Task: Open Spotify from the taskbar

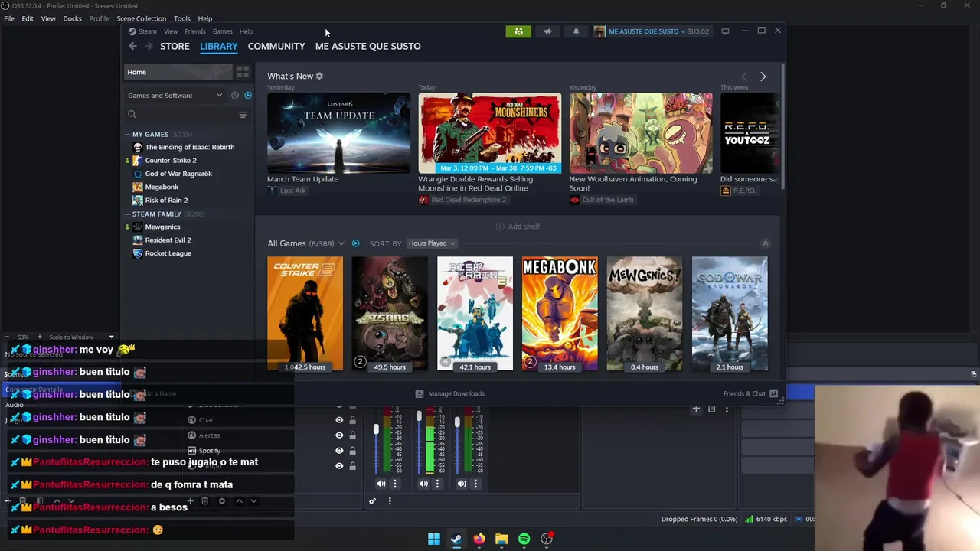Action: [524, 539]
